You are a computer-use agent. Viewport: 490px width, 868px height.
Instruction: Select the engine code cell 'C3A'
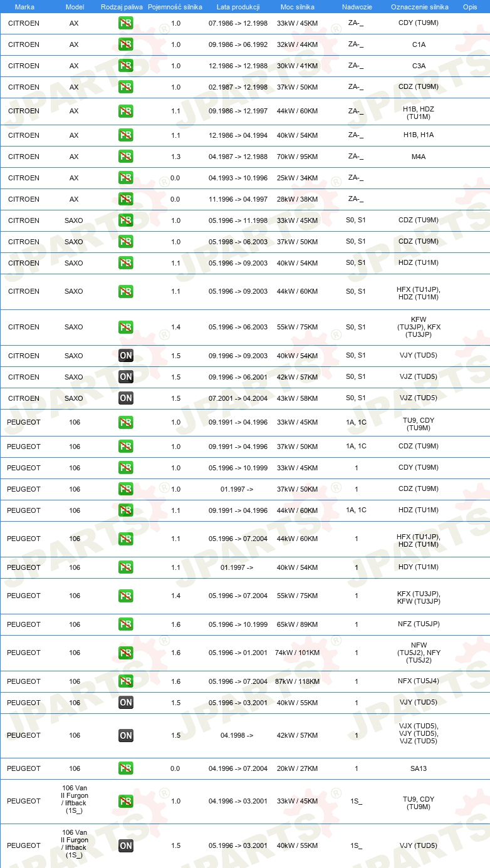point(419,66)
